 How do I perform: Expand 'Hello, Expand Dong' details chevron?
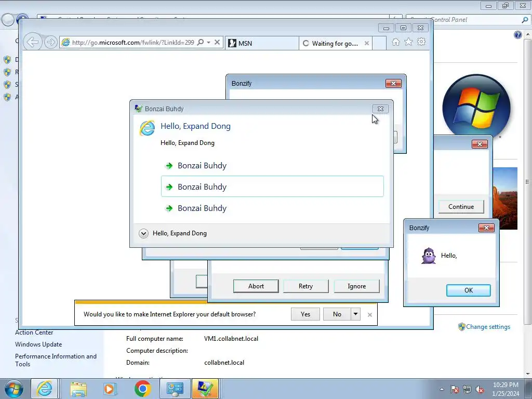click(x=143, y=233)
